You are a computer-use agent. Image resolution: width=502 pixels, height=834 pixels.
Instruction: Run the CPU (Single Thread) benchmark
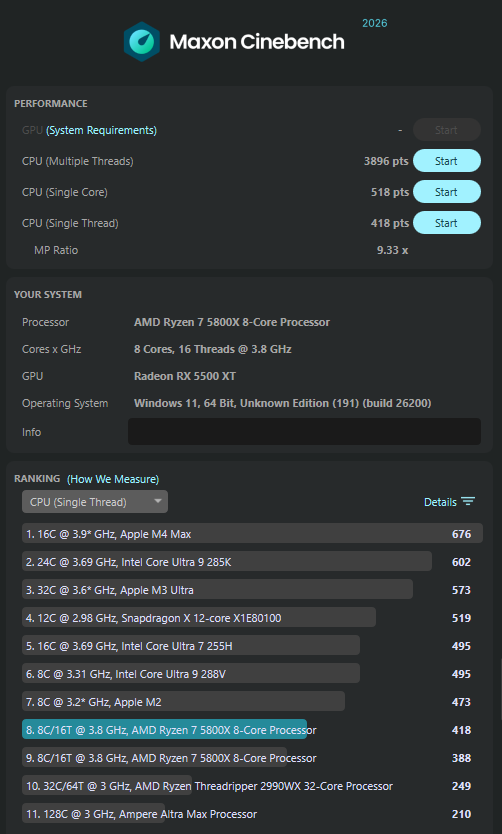click(x=447, y=223)
